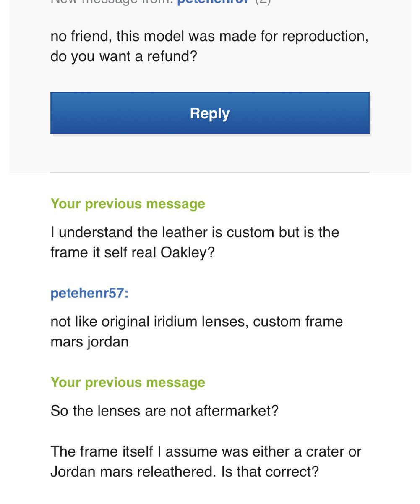Click the "no friend, this model" text line

(x=209, y=36)
